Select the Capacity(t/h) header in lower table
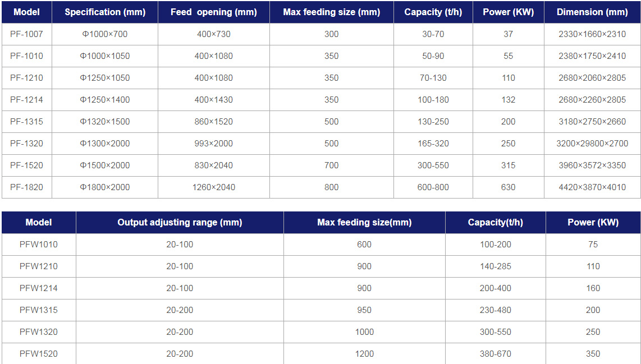The image size is (641, 364). [x=496, y=222]
